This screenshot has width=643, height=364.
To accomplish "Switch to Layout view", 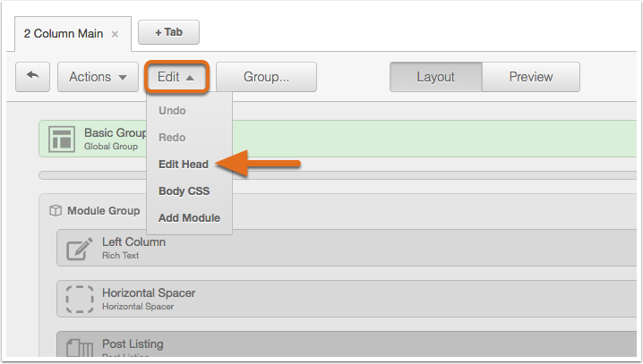I will (436, 77).
